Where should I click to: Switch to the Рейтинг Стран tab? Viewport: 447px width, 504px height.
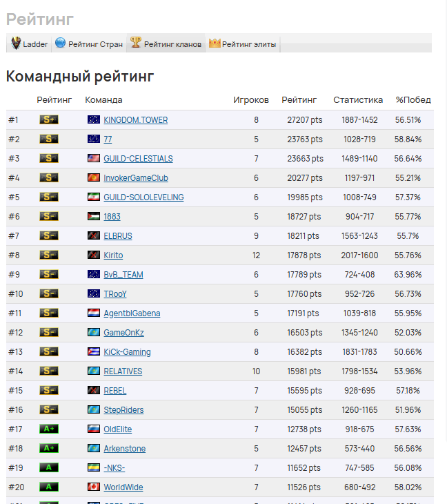[89, 43]
